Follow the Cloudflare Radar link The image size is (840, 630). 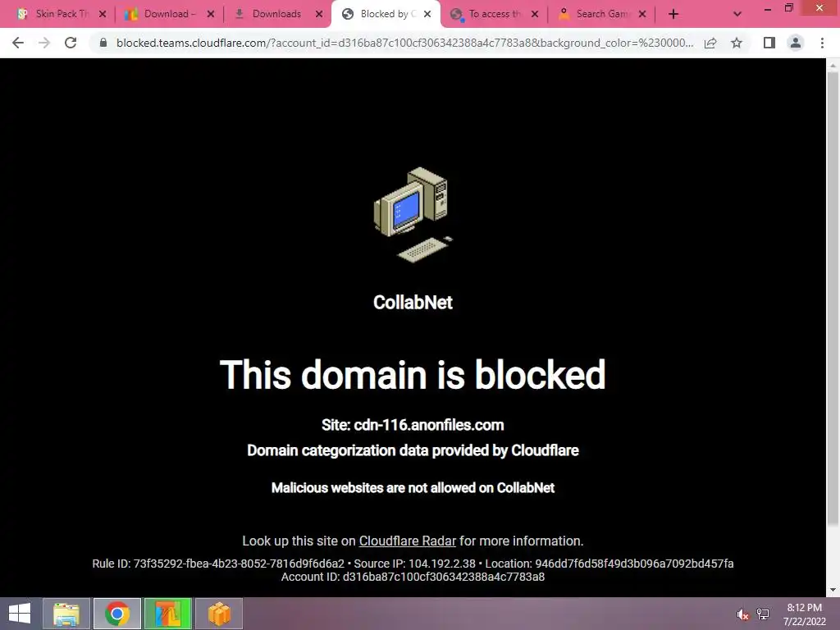[x=407, y=541]
